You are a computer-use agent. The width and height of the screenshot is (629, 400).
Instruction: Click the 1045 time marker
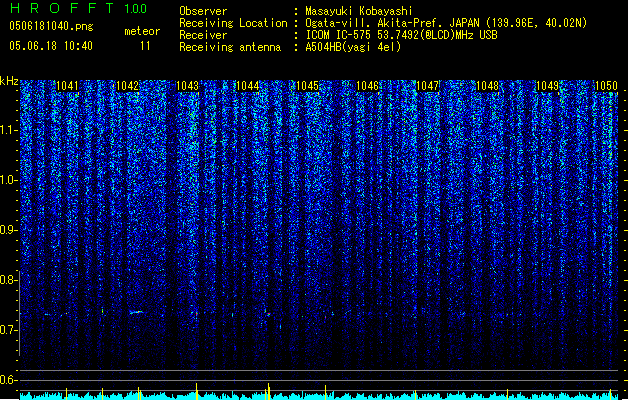click(x=307, y=86)
